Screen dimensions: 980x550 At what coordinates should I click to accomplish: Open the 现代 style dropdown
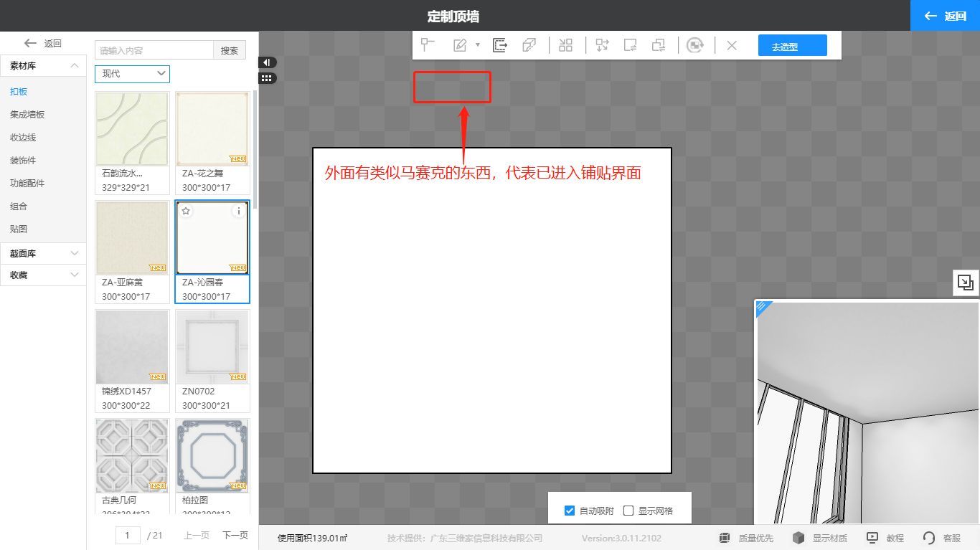click(132, 74)
